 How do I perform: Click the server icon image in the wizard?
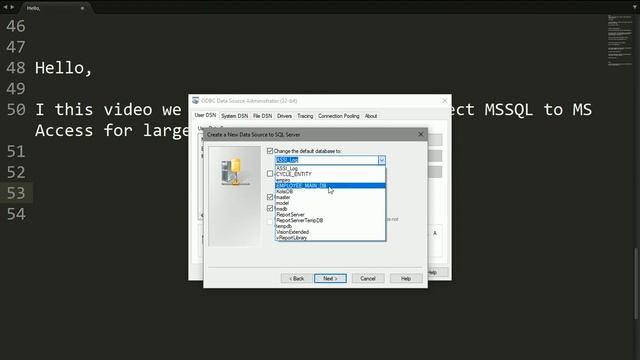click(235, 172)
